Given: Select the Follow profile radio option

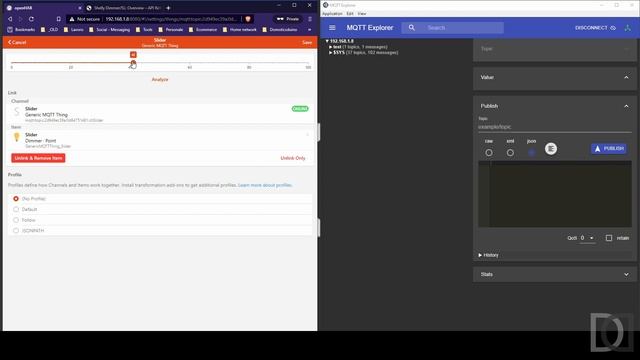Looking at the screenshot, I should tap(16, 220).
